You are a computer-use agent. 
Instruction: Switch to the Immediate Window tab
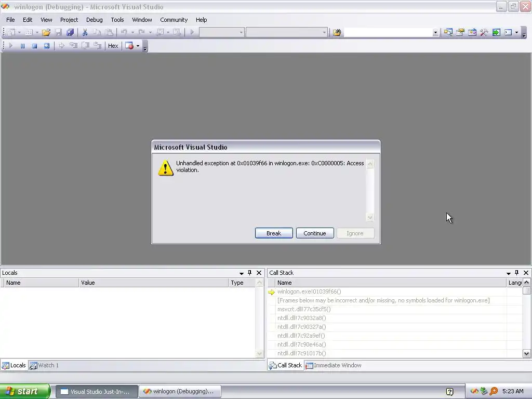334,365
